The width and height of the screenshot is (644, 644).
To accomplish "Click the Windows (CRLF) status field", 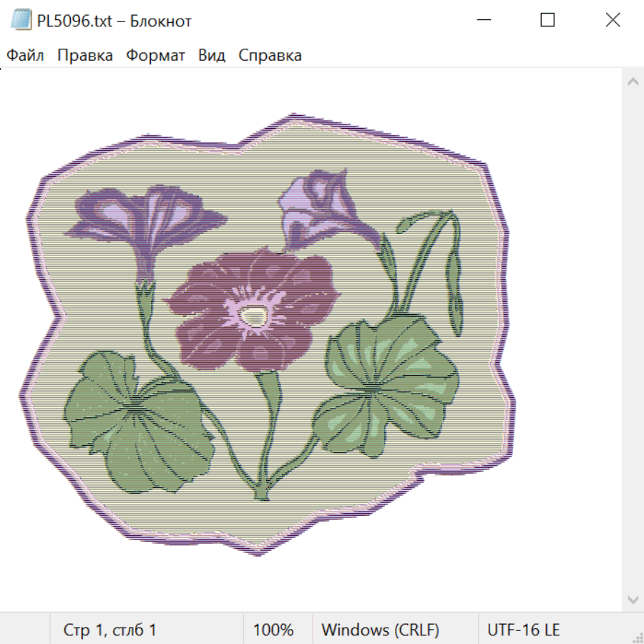I will click(x=380, y=630).
